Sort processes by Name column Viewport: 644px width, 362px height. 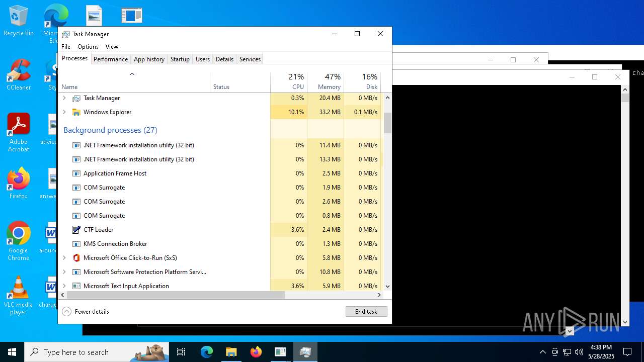pyautogui.click(x=134, y=82)
